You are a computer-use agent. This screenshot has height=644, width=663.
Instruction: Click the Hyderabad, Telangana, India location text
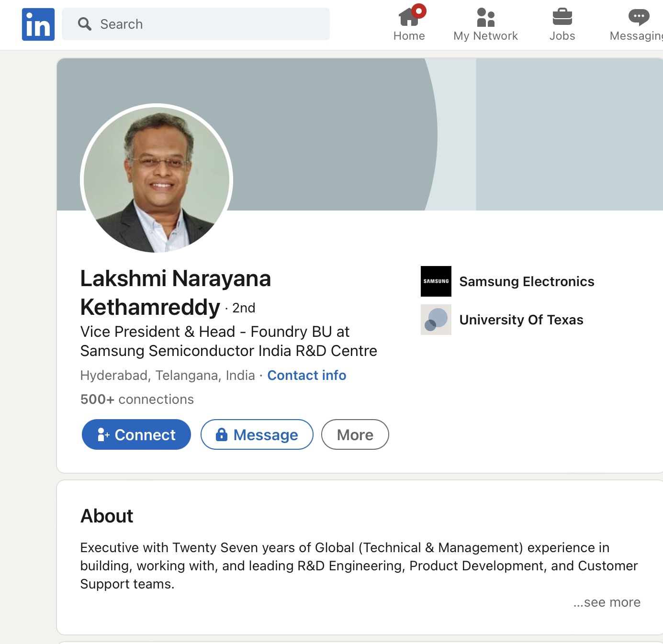pos(168,375)
